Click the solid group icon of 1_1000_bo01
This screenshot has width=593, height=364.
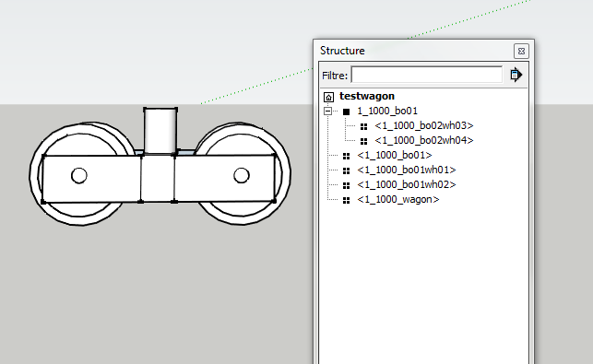click(346, 112)
